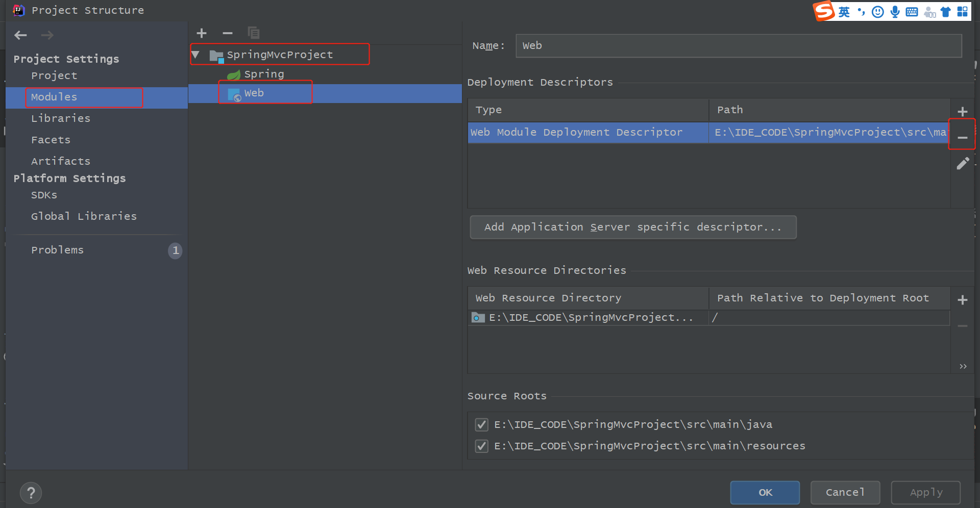
Task: Collapse the SpringMvcProject tree node
Action: tap(195, 55)
